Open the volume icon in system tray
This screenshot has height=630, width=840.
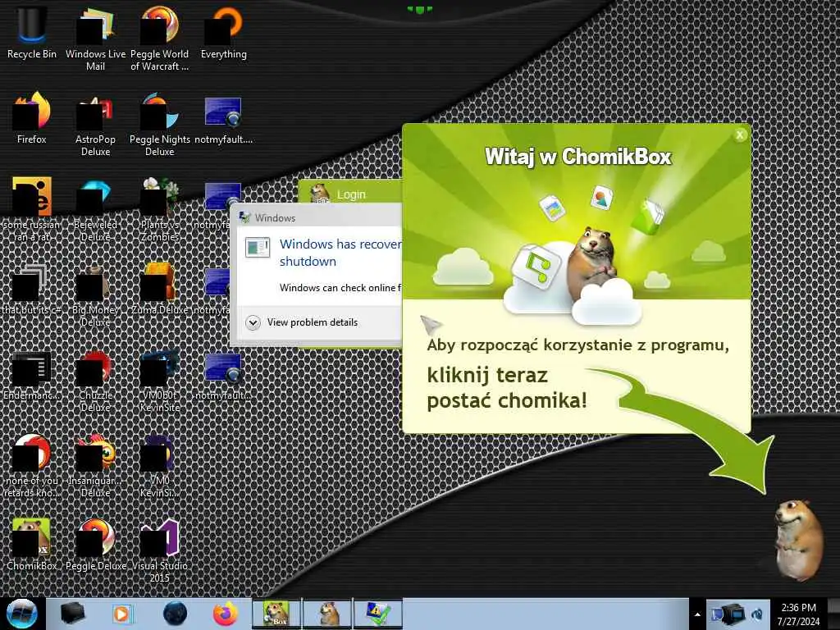pos(757,614)
